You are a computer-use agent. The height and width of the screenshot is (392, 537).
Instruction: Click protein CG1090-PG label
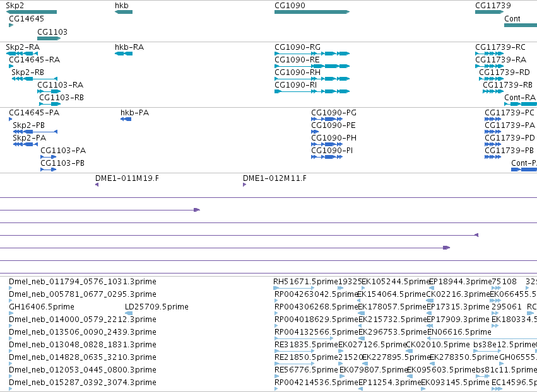tap(334, 113)
